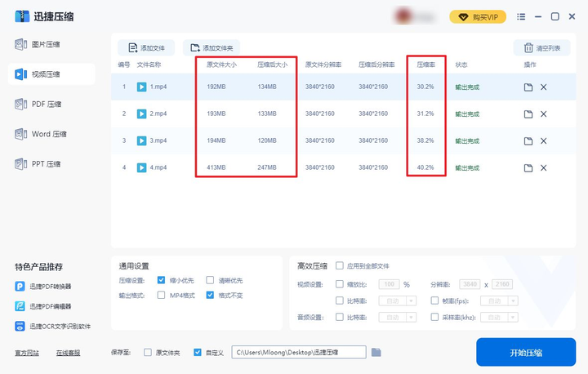The height and width of the screenshot is (374, 588).
Task: Open output folder icon for 2.mp4
Action: coord(528,114)
